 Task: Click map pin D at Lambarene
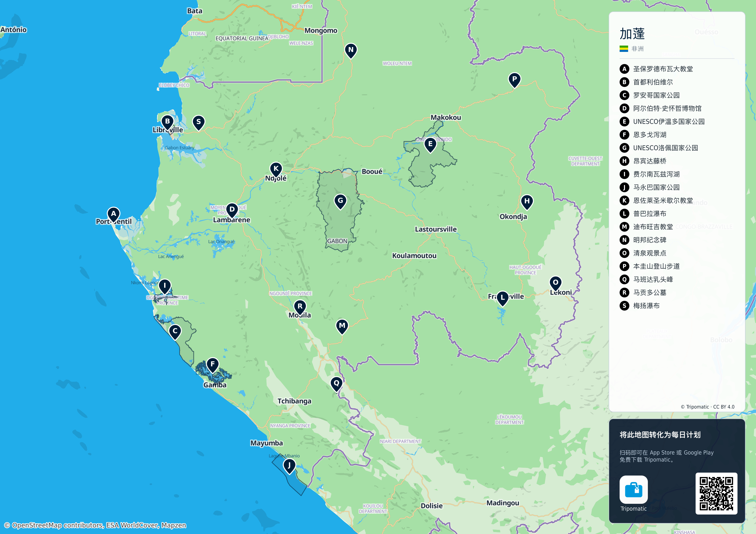pos(232,210)
